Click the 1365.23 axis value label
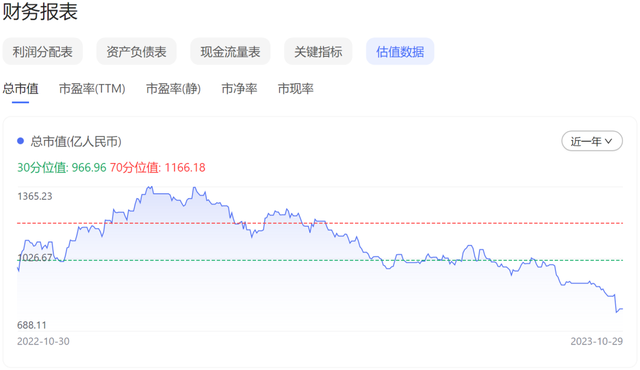Image resolution: width=640 pixels, height=370 pixels. point(35,196)
